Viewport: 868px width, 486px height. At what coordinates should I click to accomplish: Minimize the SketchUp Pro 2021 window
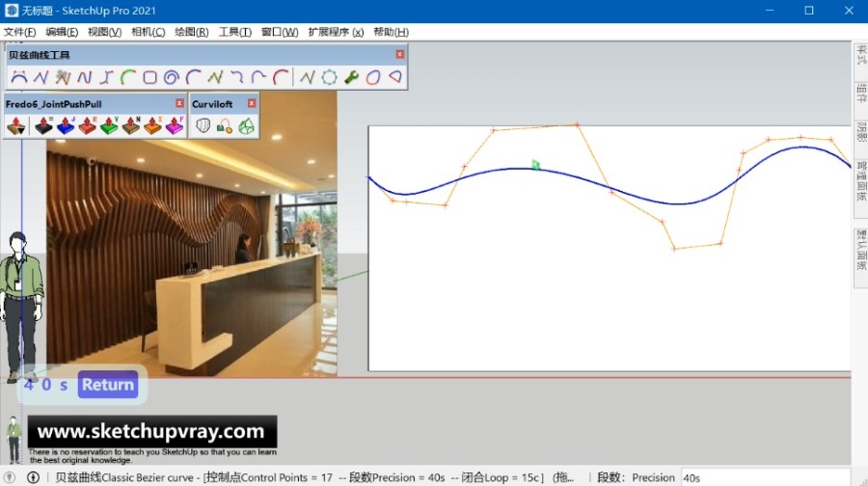770,11
